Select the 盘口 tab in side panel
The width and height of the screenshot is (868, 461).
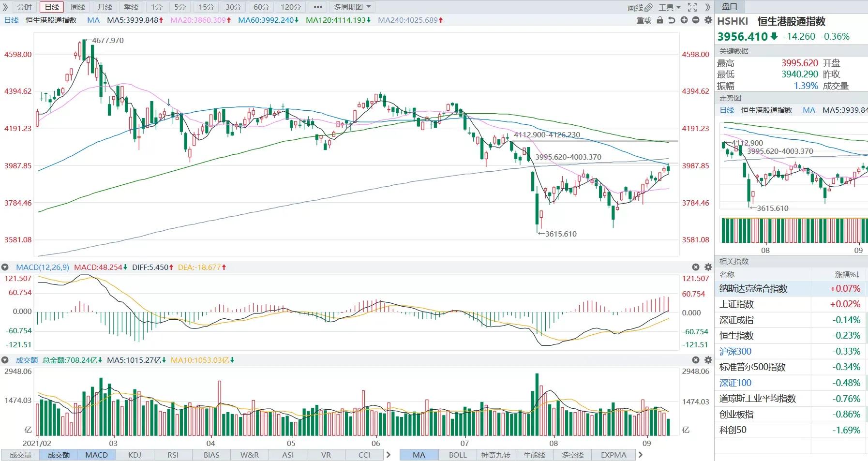[730, 7]
